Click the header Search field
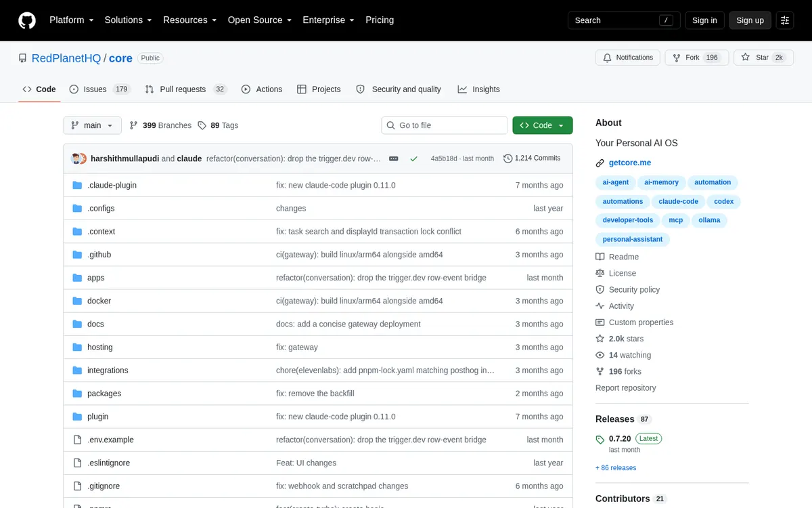Screen dimensions: 812x508 pyautogui.click(x=623, y=20)
